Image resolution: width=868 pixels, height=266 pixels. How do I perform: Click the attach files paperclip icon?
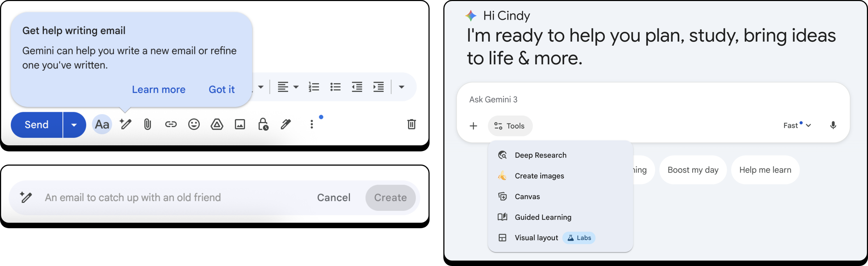click(x=148, y=124)
